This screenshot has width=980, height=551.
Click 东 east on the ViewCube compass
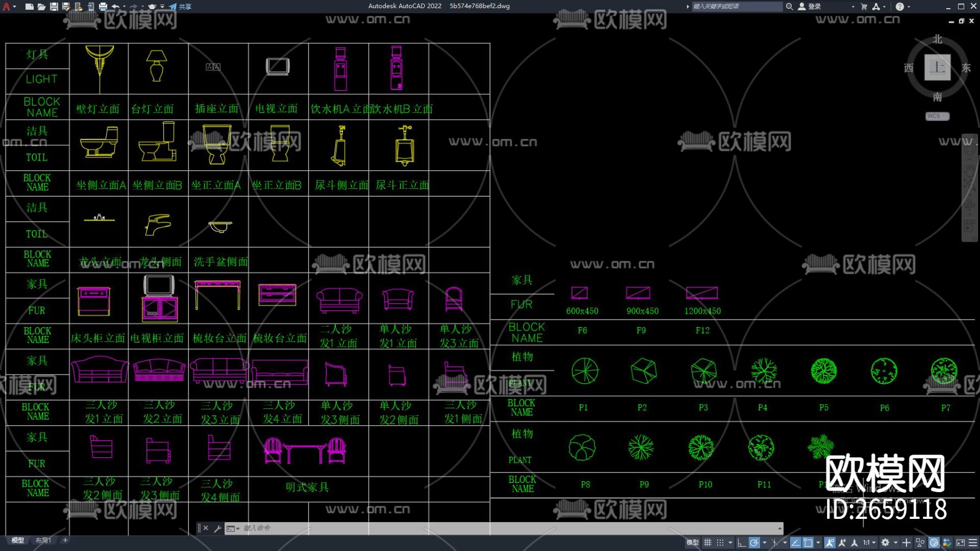[966, 68]
